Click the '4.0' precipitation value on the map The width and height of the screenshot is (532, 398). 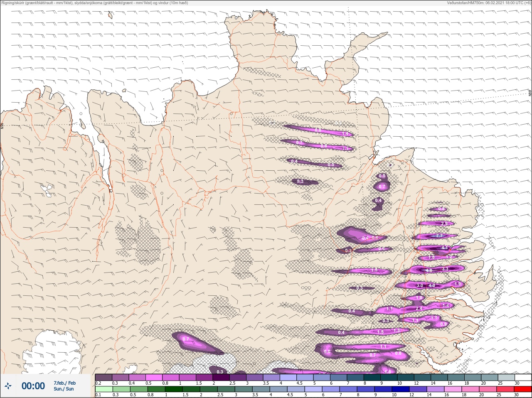point(432,286)
